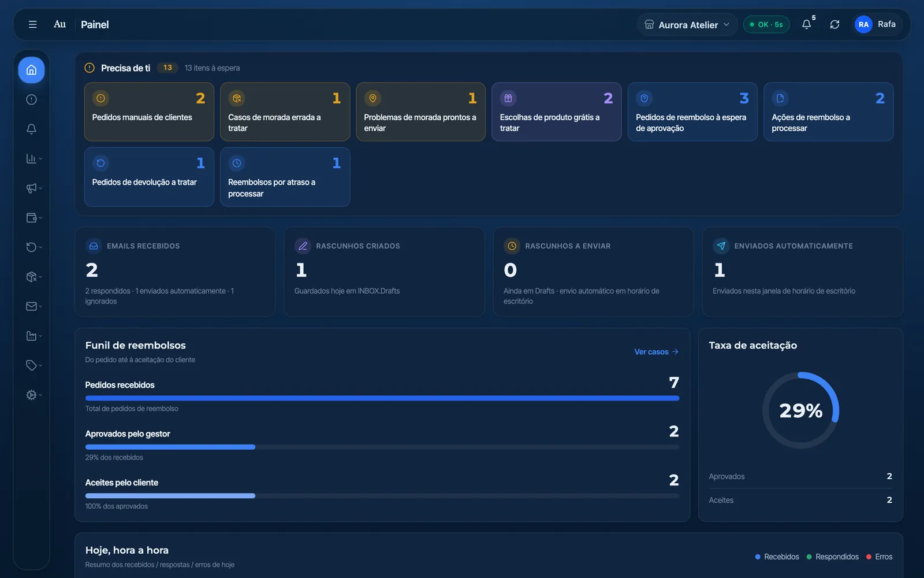The height and width of the screenshot is (578, 924).
Task: Go to Home in the sidebar
Action: pos(31,70)
